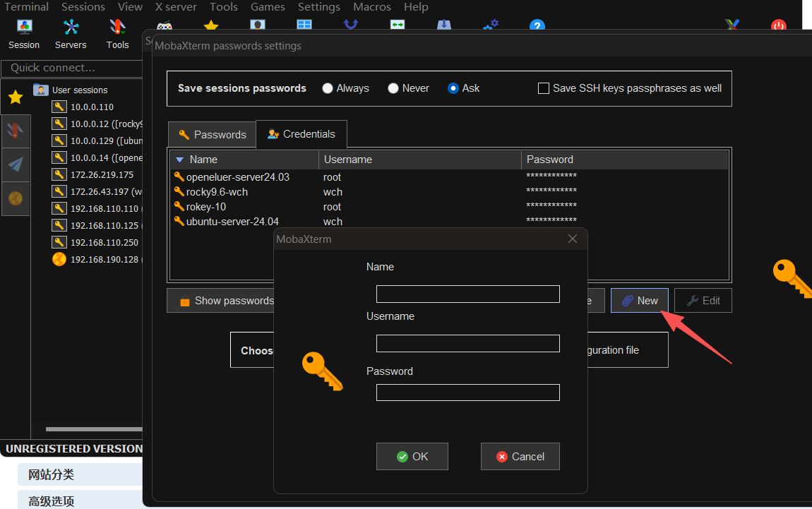
Task: Click the X server toolbar icon
Action: tap(732, 25)
